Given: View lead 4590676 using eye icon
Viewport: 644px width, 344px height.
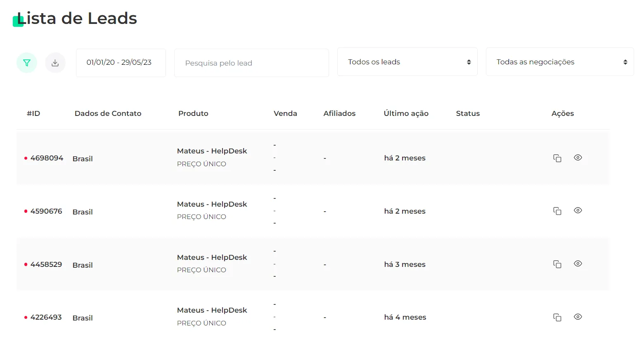Looking at the screenshot, I should point(578,210).
